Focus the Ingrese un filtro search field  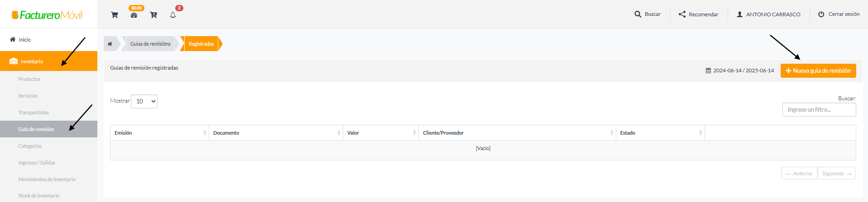coord(819,109)
